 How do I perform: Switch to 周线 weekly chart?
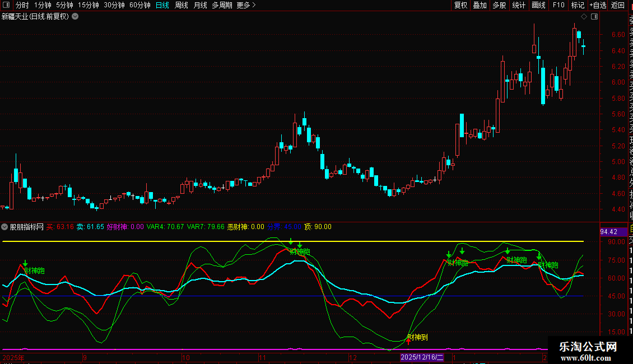[x=181, y=6]
